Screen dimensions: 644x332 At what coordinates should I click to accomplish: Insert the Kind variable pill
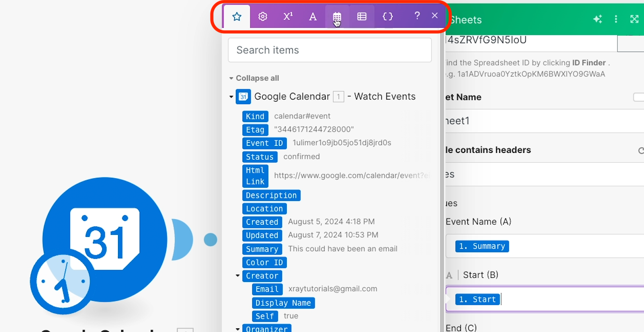point(255,116)
